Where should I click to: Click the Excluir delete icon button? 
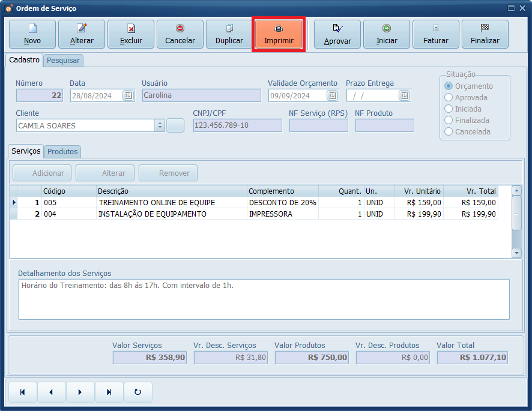[131, 34]
